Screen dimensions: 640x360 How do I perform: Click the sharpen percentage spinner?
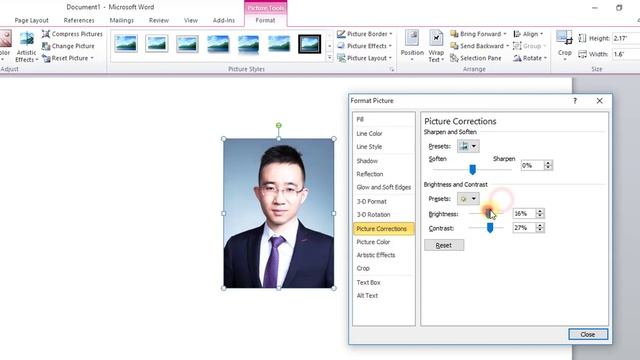point(548,165)
